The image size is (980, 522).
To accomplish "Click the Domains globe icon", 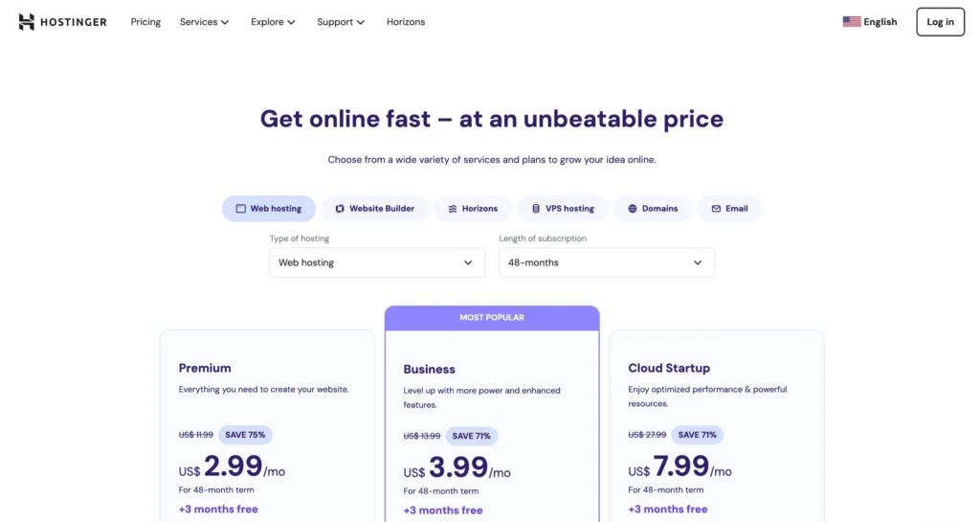I will click(633, 209).
